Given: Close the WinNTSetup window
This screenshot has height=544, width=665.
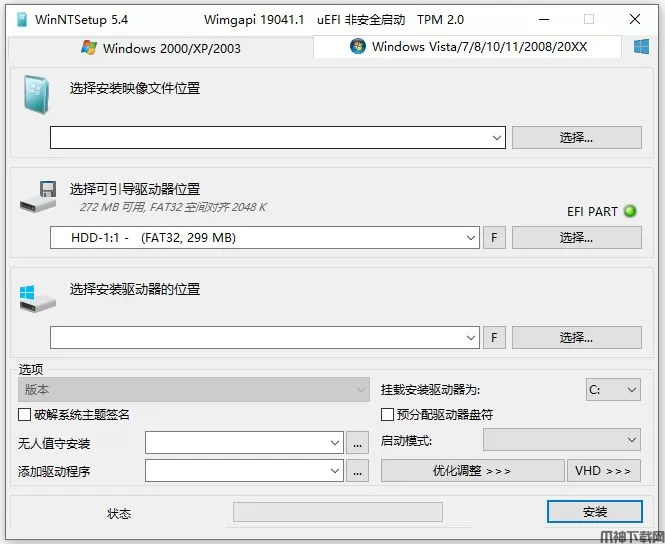Looking at the screenshot, I should click(635, 19).
